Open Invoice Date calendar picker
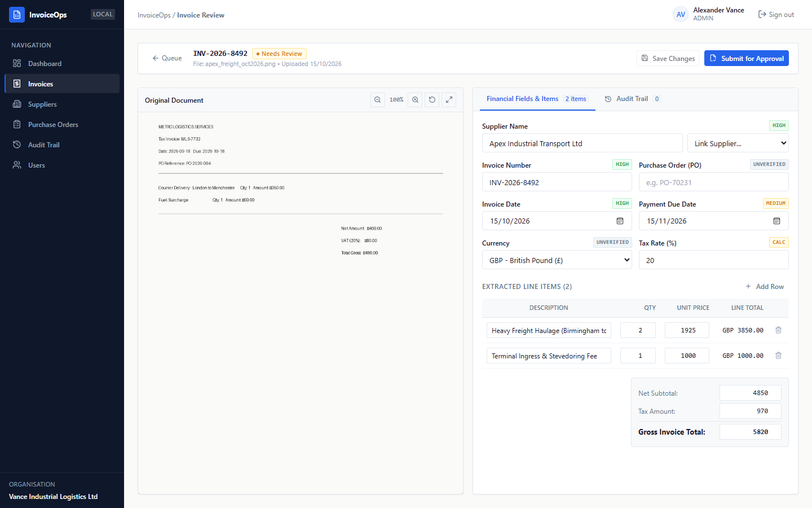The width and height of the screenshot is (812, 508). click(620, 221)
